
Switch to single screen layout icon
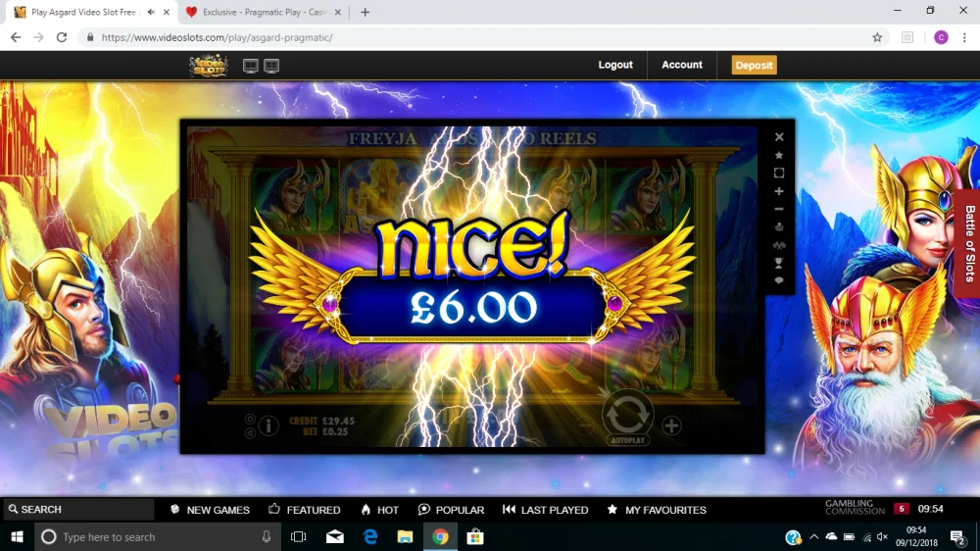pos(251,66)
